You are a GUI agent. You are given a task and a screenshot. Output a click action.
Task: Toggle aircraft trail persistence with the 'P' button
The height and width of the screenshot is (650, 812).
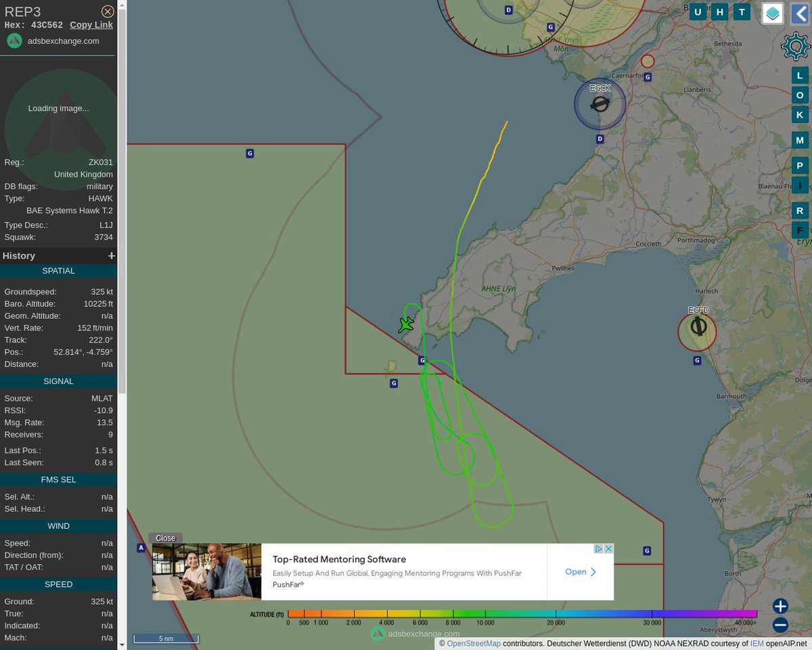tap(799, 165)
